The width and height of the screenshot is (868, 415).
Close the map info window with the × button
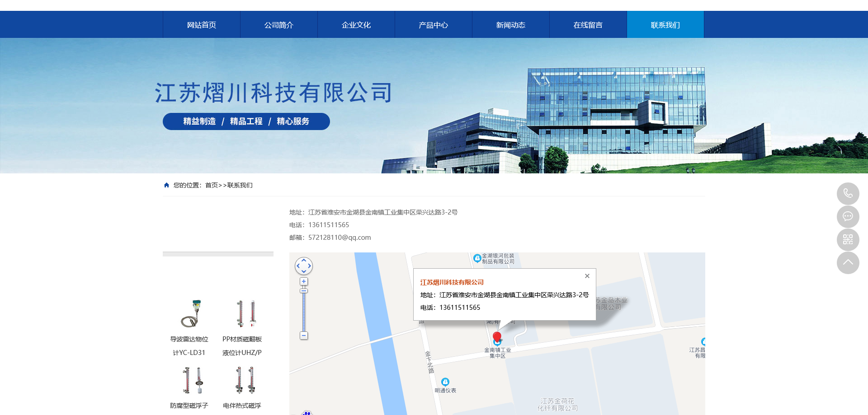(587, 276)
